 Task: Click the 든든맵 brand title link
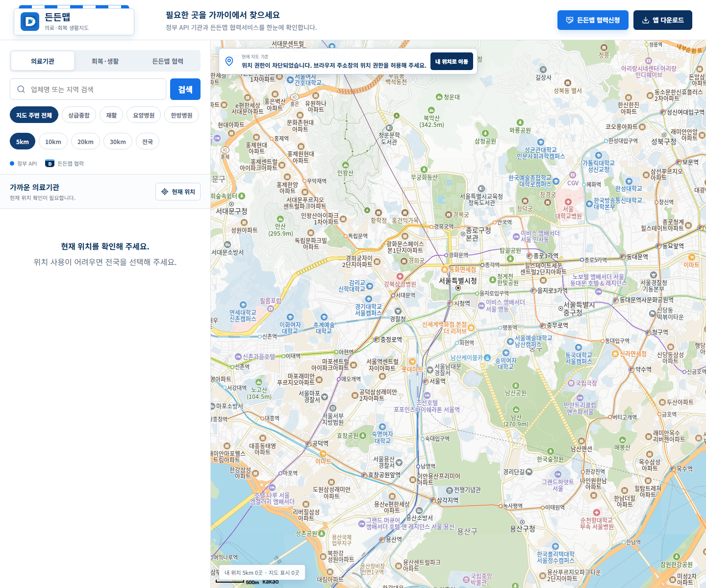[57, 17]
